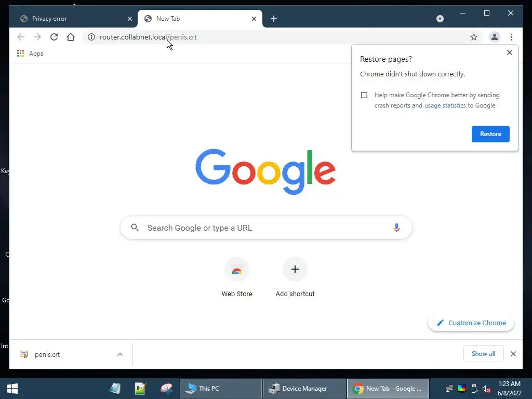Image resolution: width=532 pixels, height=399 pixels.
Task: View site information icon in address bar
Action: 91,37
